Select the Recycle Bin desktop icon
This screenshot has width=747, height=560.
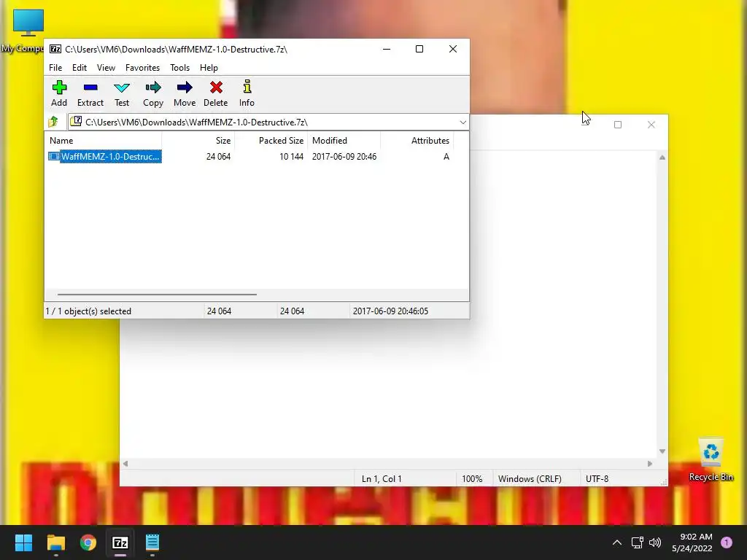pos(711,452)
